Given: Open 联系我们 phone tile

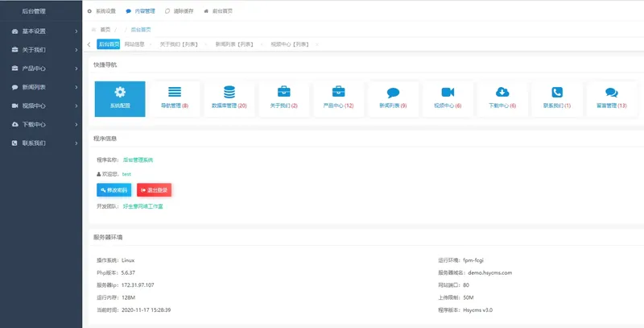Looking at the screenshot, I should pyautogui.click(x=557, y=98).
